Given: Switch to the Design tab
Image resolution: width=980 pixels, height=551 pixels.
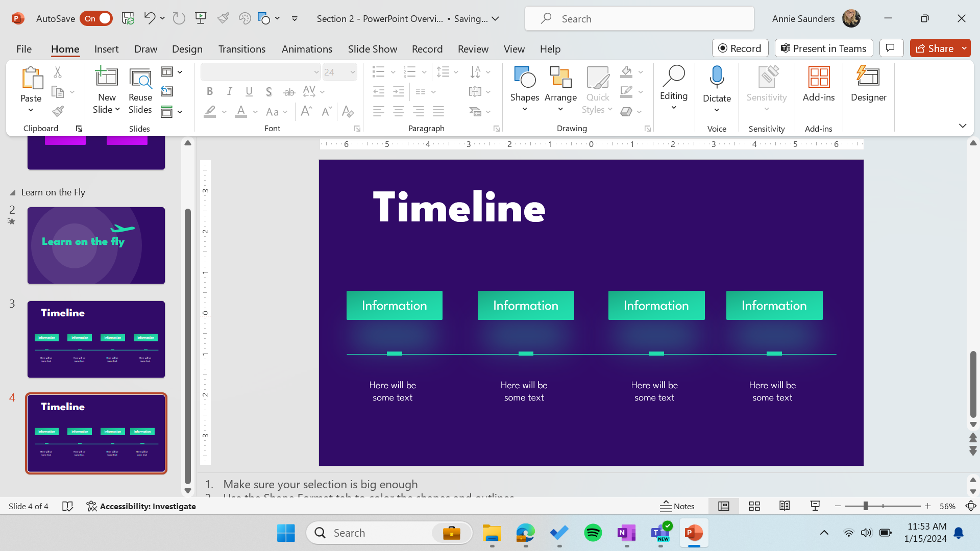Looking at the screenshot, I should [187, 49].
